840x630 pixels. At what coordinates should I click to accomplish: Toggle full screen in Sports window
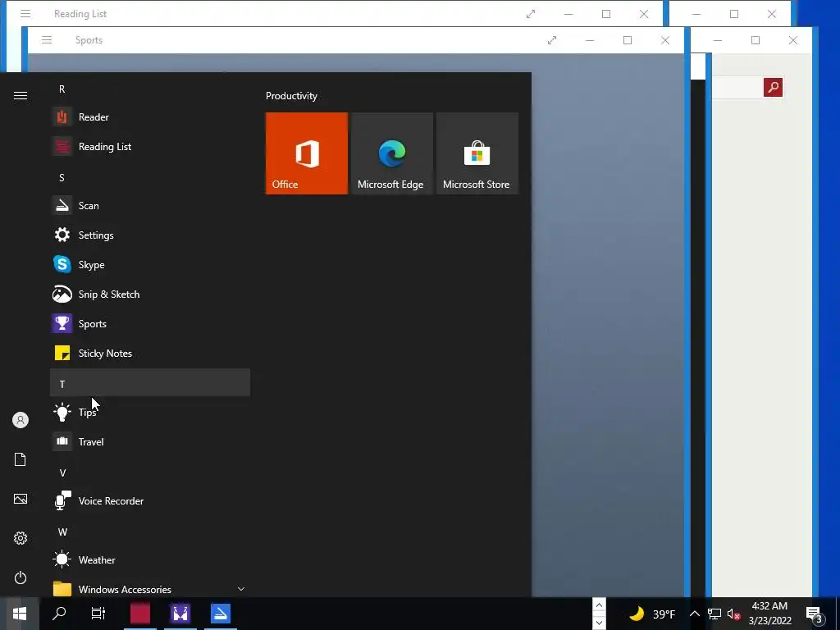552,40
